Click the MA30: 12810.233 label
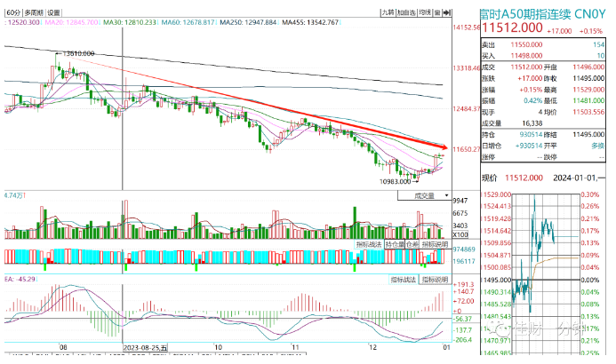Viewport: 616px width, 364px height. pos(130,22)
